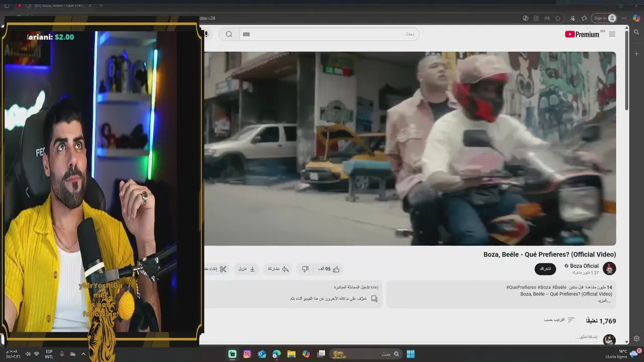Image resolution: width=644 pixels, height=362 pixels.
Task: Click the browser extensions icon in toolbar
Action: click(572, 18)
